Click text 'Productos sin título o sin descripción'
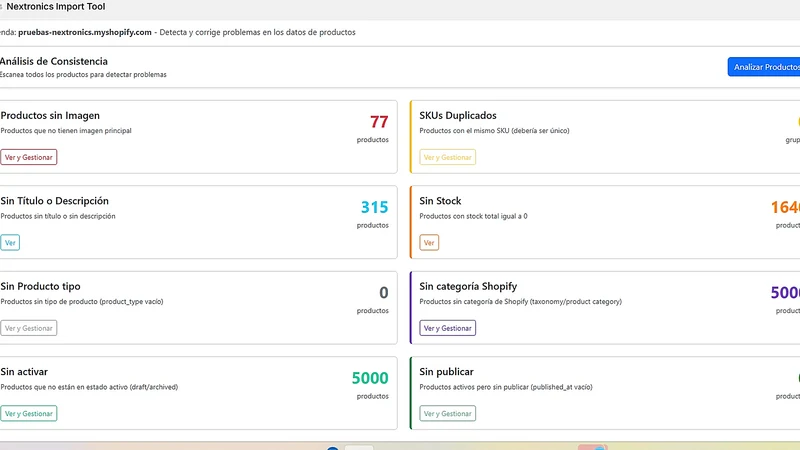800x450 pixels. (x=58, y=216)
